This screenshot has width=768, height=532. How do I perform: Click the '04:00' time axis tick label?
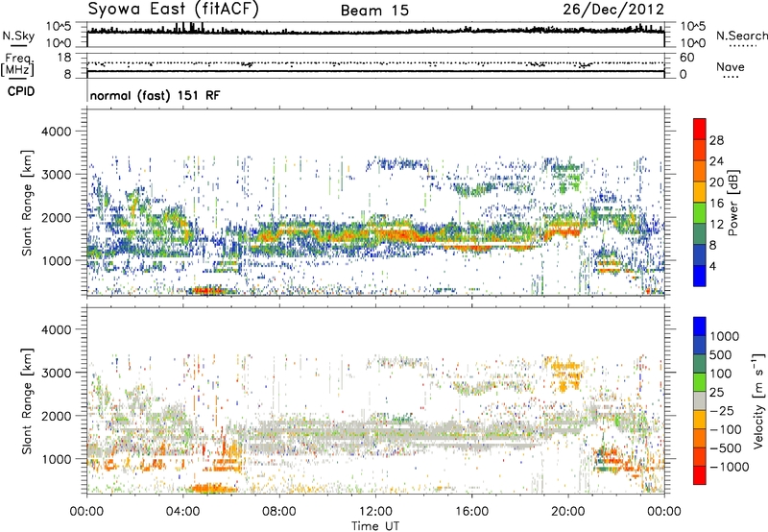tap(183, 512)
